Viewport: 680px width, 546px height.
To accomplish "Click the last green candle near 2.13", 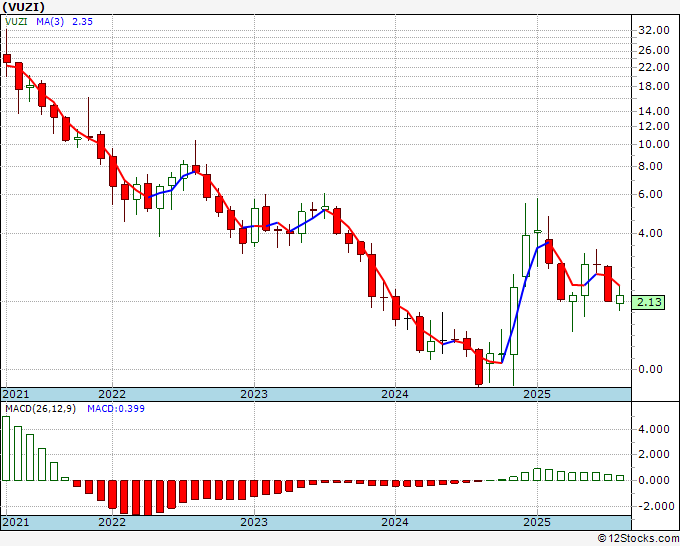I will tap(620, 299).
